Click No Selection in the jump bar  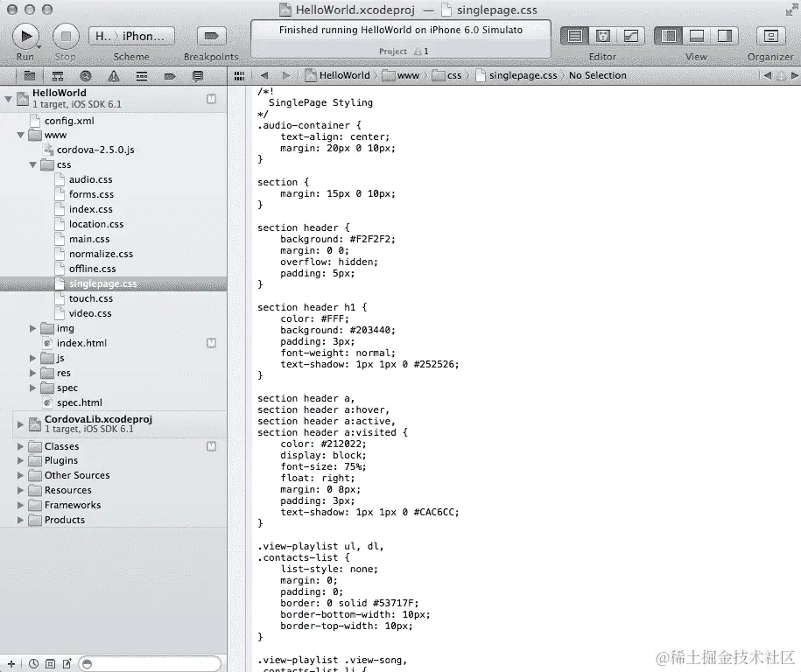(x=597, y=75)
